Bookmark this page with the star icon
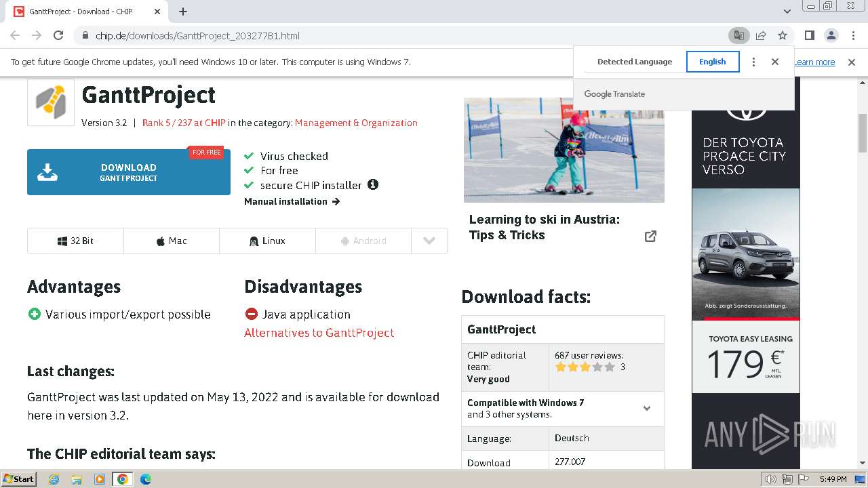 click(x=783, y=35)
